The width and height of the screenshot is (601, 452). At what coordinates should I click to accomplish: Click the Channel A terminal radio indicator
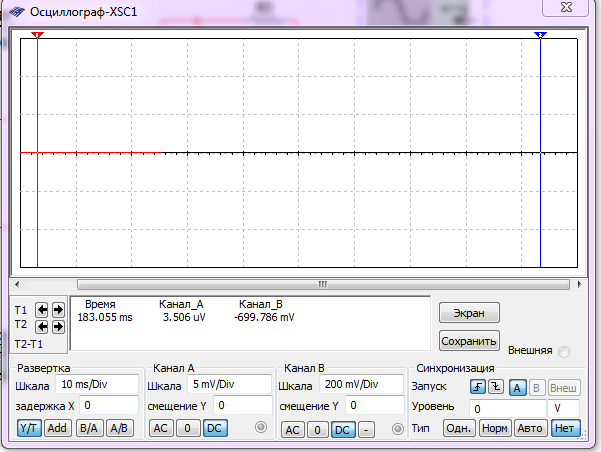[261, 427]
